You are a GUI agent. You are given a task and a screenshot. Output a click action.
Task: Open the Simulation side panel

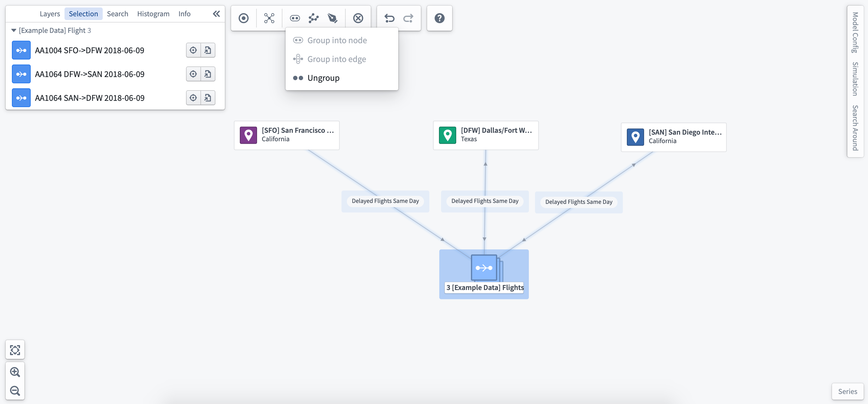[x=855, y=79]
